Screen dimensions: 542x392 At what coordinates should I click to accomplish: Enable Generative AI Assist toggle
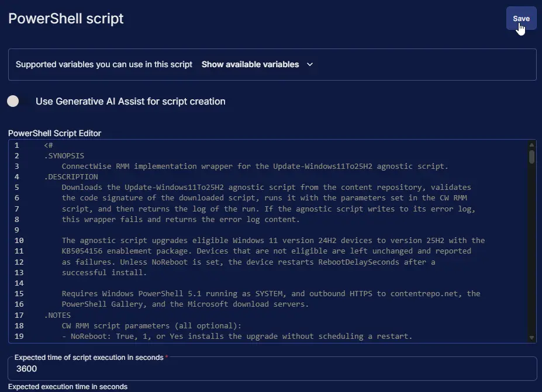[x=16, y=101]
